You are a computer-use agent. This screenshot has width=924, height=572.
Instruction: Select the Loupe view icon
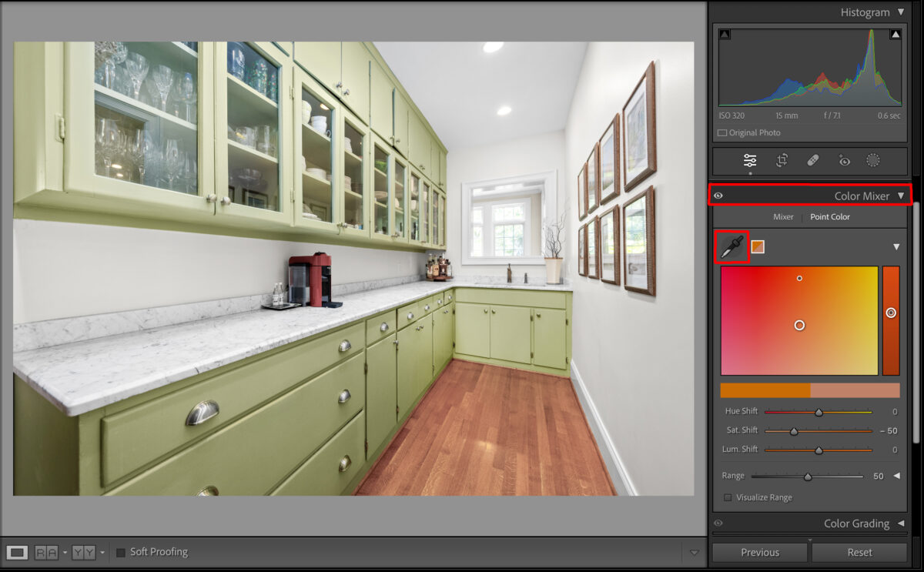17,552
